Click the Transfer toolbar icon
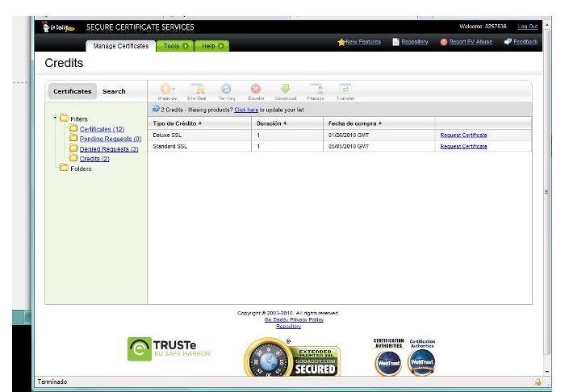This screenshot has height=392, width=565. [x=345, y=90]
